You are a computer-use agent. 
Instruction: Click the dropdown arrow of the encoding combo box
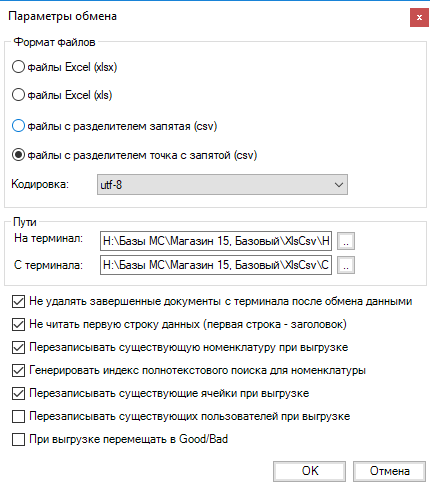[x=339, y=184]
